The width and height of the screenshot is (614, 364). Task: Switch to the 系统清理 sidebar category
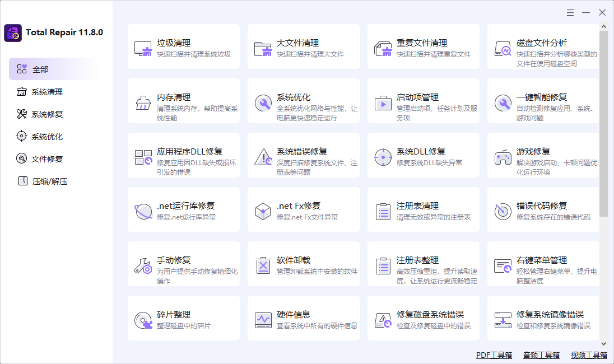coord(39,91)
